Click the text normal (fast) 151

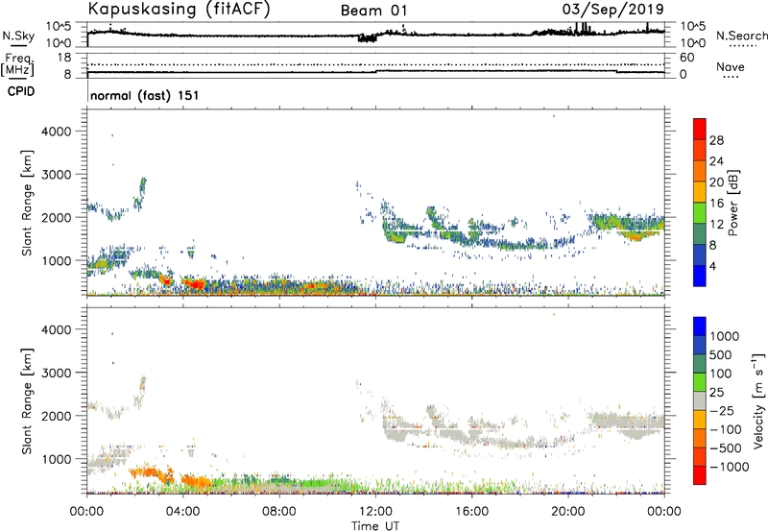point(145,95)
